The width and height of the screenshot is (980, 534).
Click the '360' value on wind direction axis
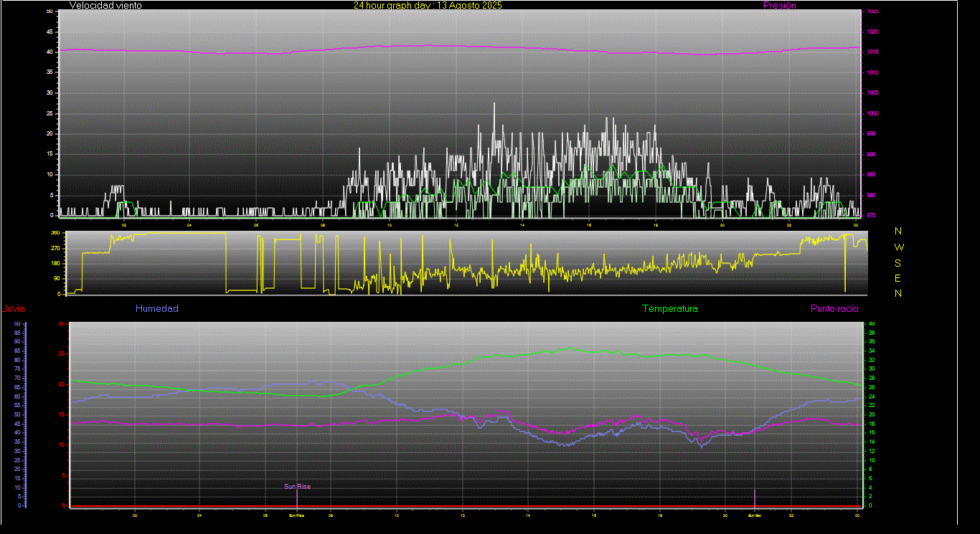click(x=56, y=233)
